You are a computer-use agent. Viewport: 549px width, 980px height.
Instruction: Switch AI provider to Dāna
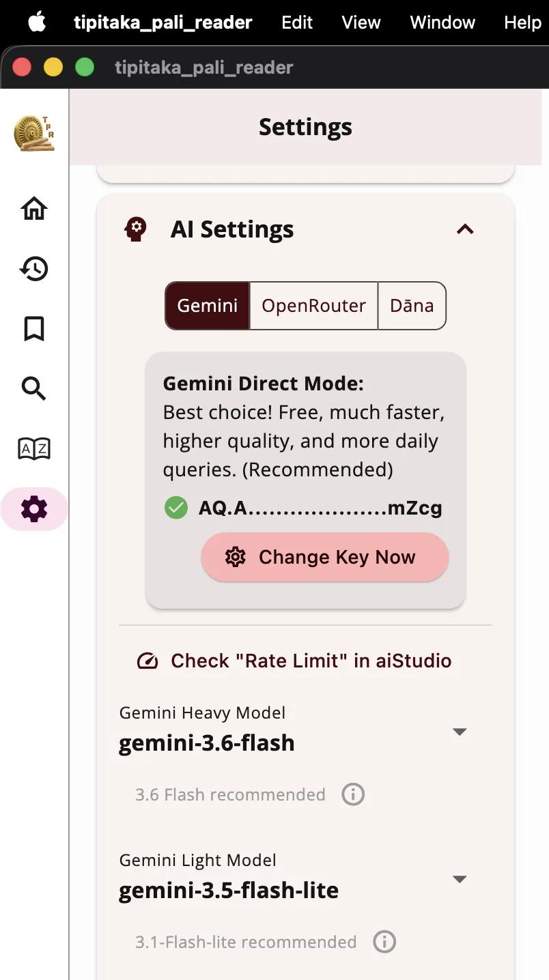point(412,306)
